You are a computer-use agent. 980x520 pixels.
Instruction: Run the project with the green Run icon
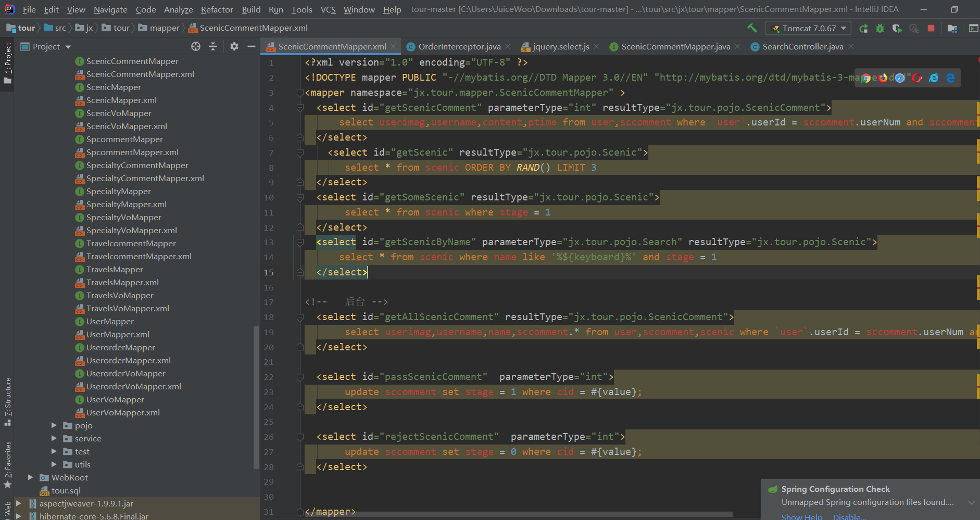[x=863, y=28]
